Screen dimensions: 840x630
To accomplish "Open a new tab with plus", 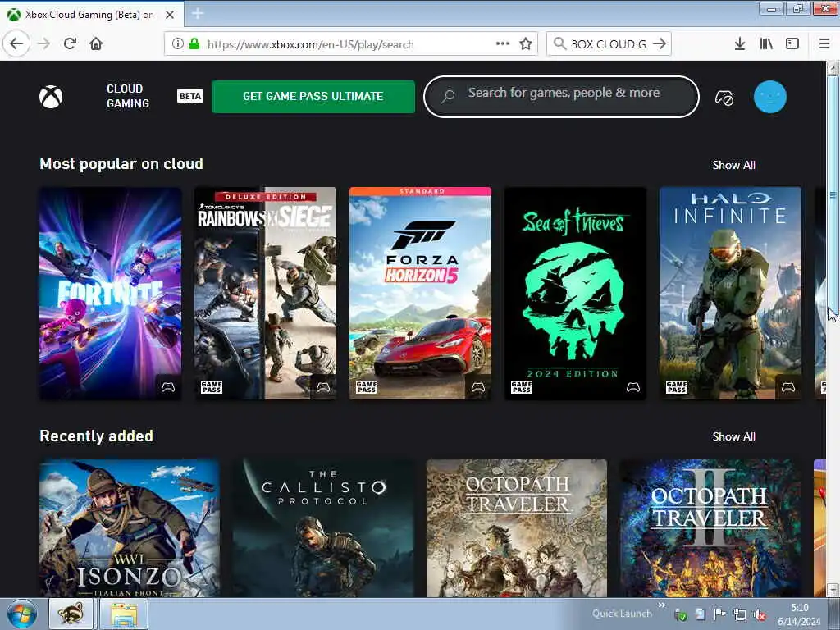I will tap(197, 14).
